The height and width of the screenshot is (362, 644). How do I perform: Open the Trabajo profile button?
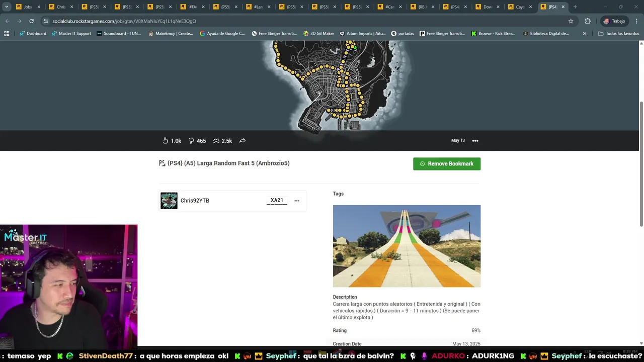[x=614, y=21]
